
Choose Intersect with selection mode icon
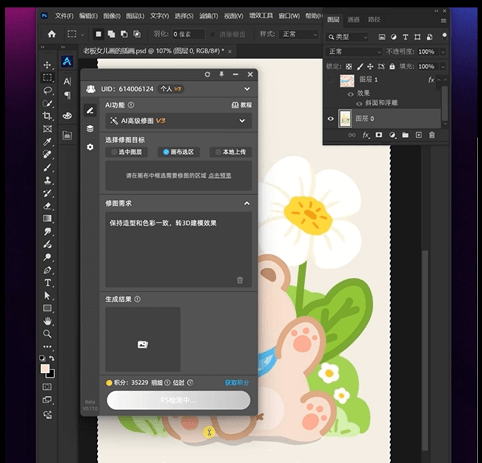[137, 34]
